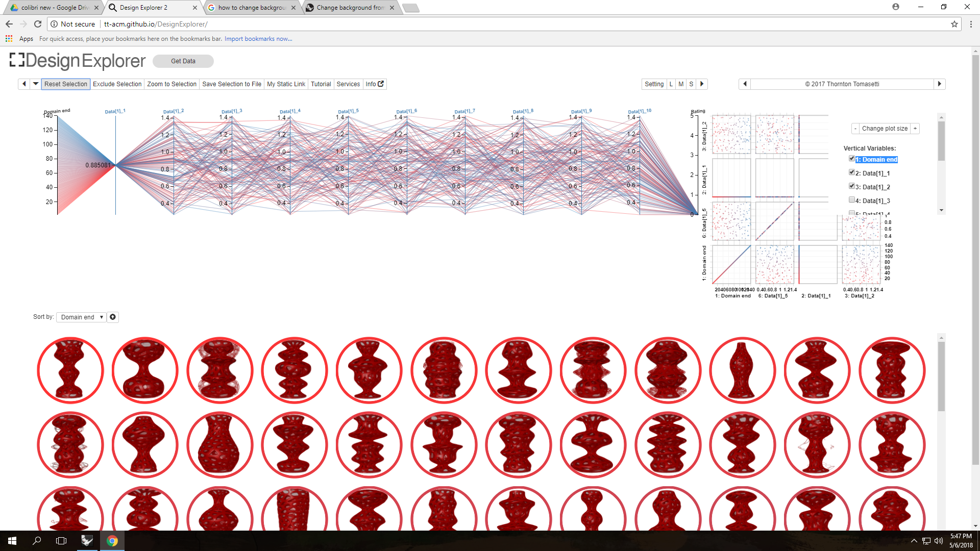Click the Import bookmarks now link
The width and height of the screenshot is (980, 551).
258,39
